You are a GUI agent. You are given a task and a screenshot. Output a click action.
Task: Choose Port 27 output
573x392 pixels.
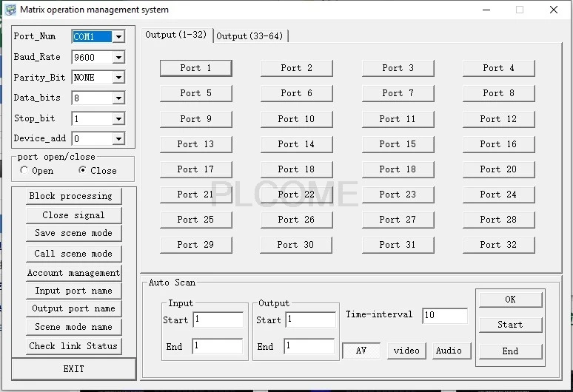pos(398,220)
